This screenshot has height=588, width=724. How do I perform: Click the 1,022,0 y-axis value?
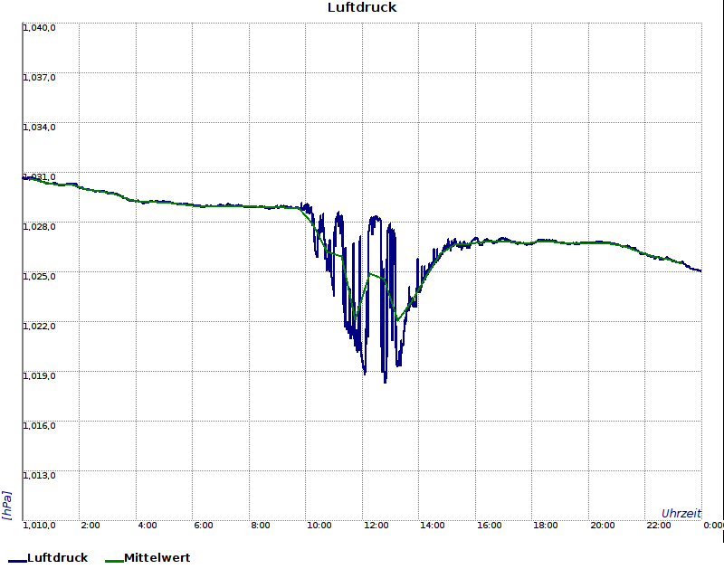[x=39, y=327]
